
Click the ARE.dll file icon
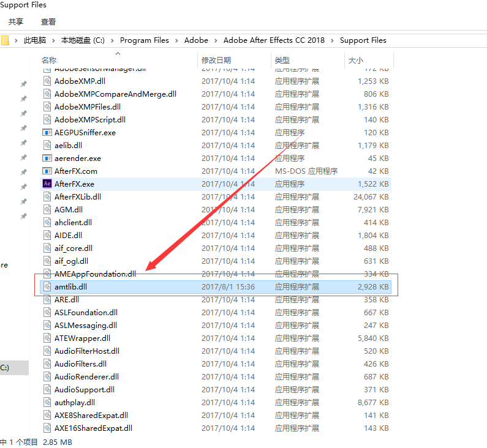click(47, 299)
